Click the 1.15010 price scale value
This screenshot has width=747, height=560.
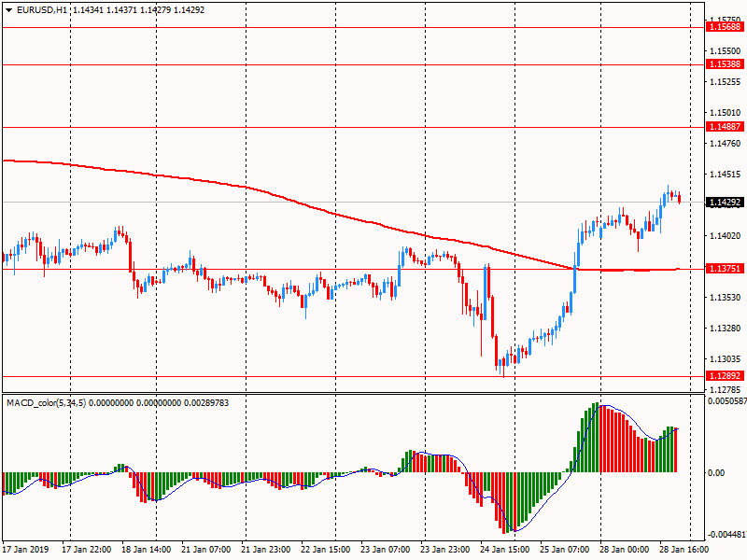[726, 113]
